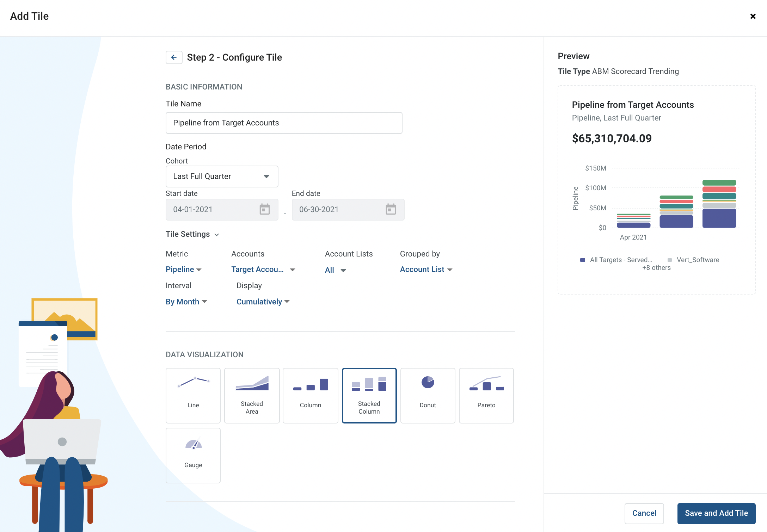This screenshot has height=532, width=767.
Task: Open the By Month interval dropdown
Action: point(186,302)
